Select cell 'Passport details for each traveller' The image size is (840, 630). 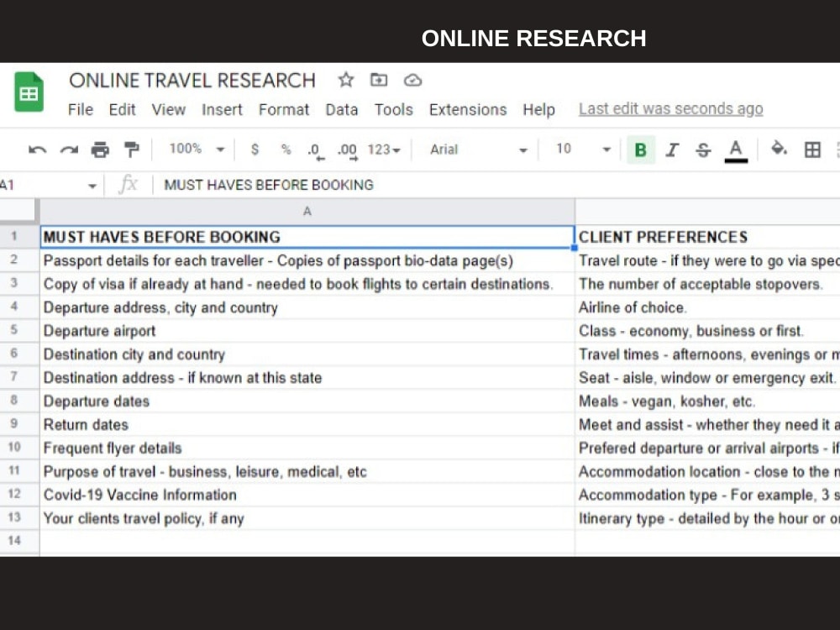pos(307,260)
